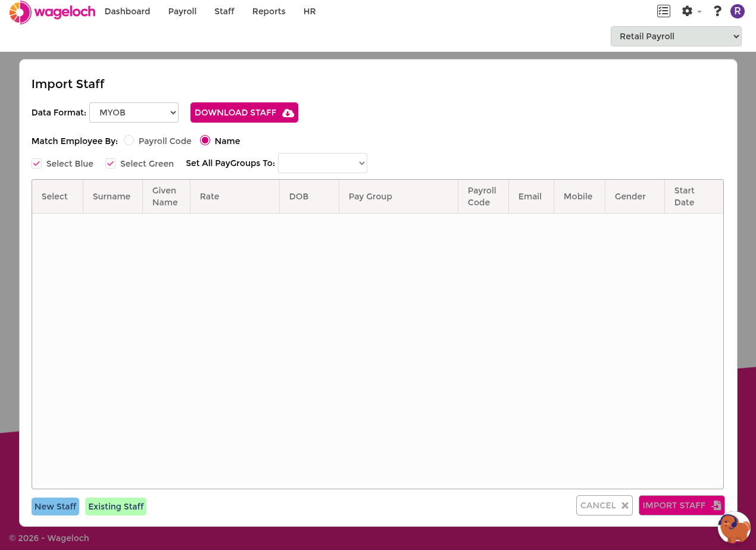Open the help question mark

[717, 11]
